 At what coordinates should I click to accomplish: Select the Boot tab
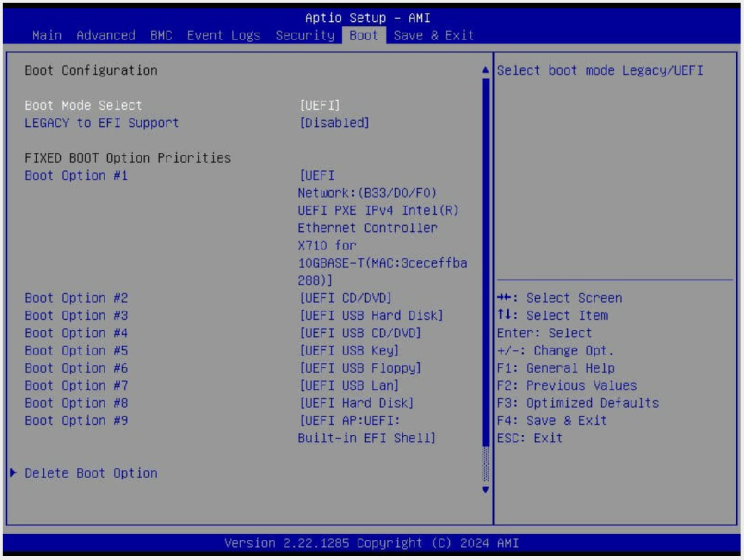click(x=364, y=35)
